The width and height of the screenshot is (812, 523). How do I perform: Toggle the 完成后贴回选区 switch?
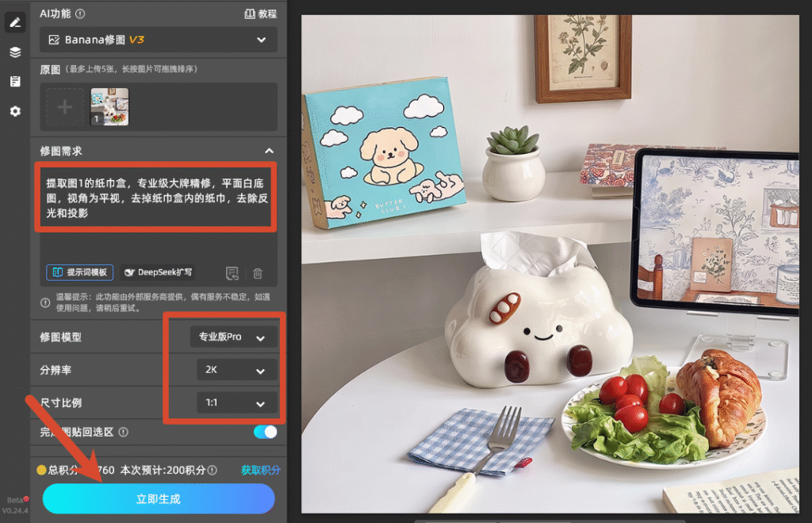[x=265, y=432]
